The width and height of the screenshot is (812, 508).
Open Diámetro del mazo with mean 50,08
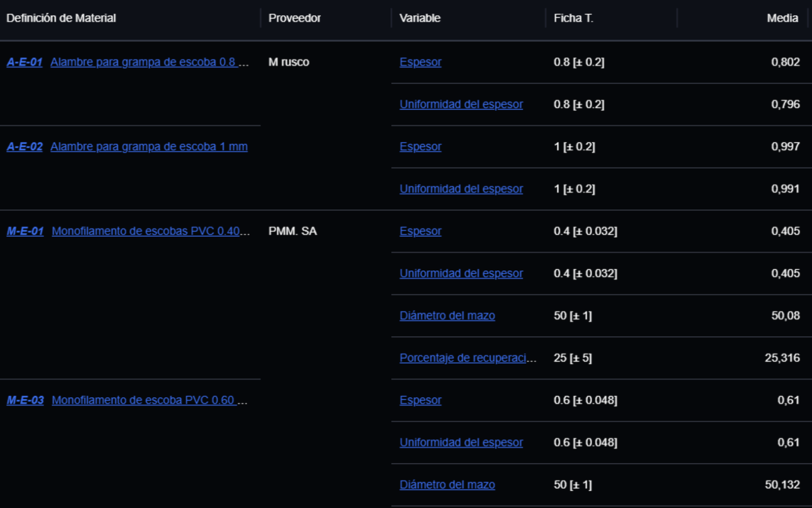pyautogui.click(x=447, y=315)
